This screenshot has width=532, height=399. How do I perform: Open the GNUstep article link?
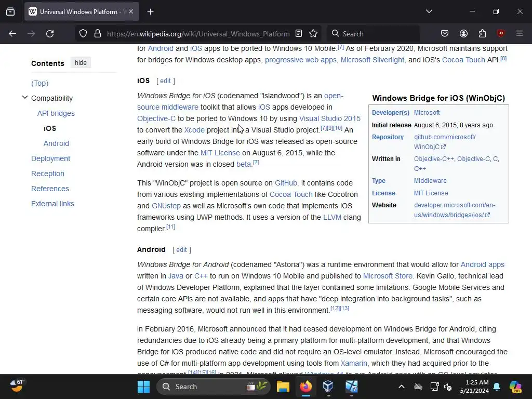point(166,206)
